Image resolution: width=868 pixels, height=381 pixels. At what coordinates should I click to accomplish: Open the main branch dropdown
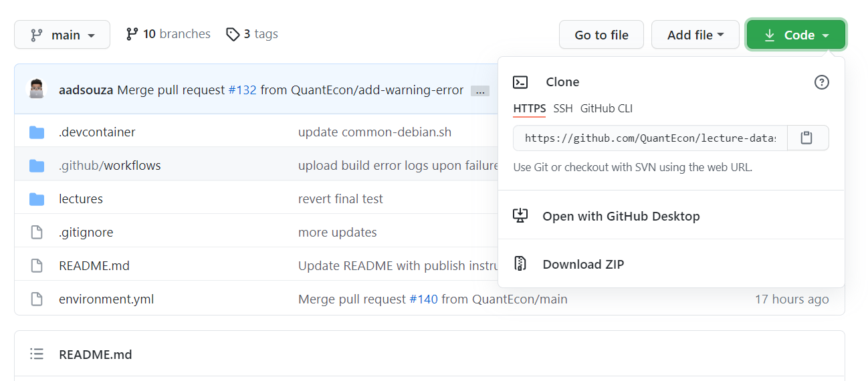pyautogui.click(x=62, y=35)
